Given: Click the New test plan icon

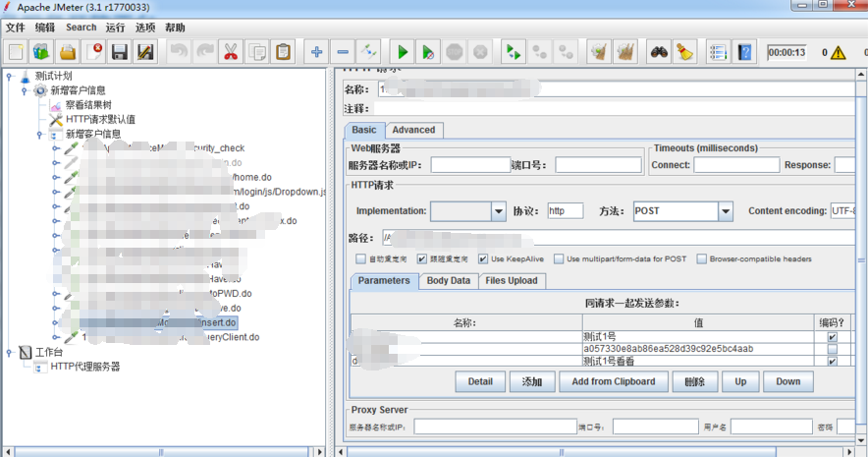Looking at the screenshot, I should [16, 52].
